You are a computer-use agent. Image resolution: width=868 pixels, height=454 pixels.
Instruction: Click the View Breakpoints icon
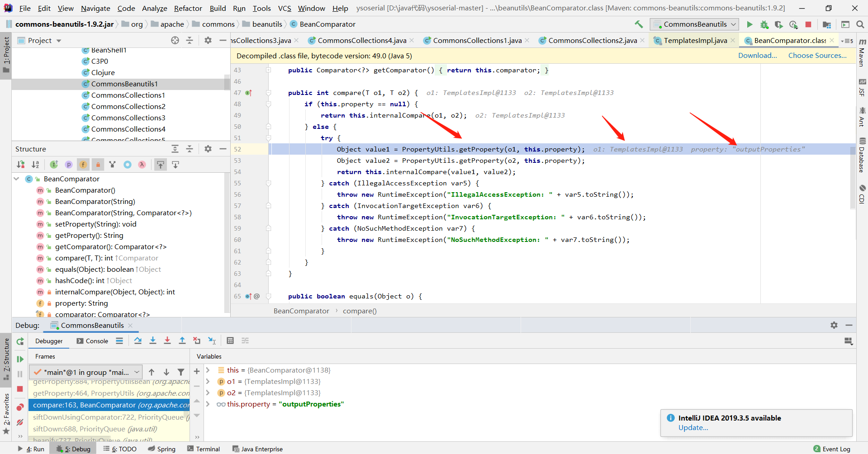point(20,407)
